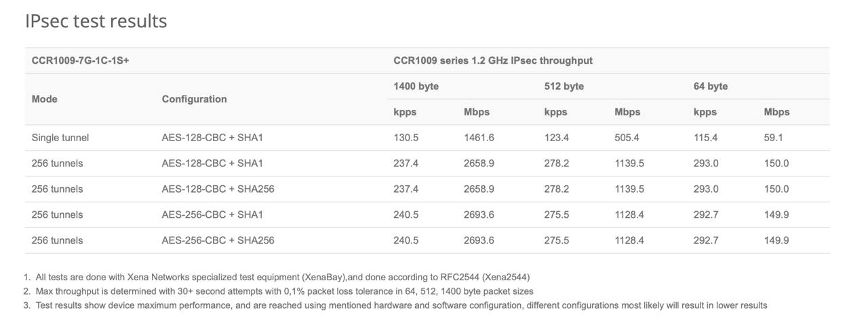
Task: Select the 505.4 Mbps value for 512 byte
Action: 627,138
